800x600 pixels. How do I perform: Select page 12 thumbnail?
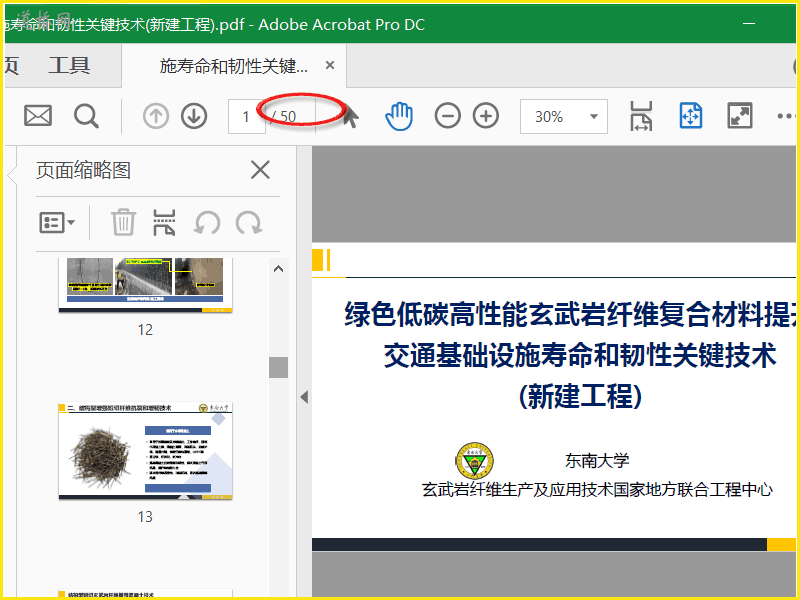[145, 285]
